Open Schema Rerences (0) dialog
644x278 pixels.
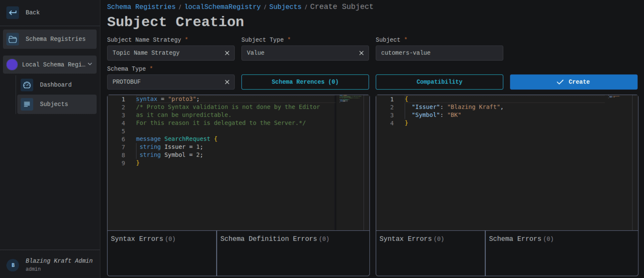pos(305,82)
